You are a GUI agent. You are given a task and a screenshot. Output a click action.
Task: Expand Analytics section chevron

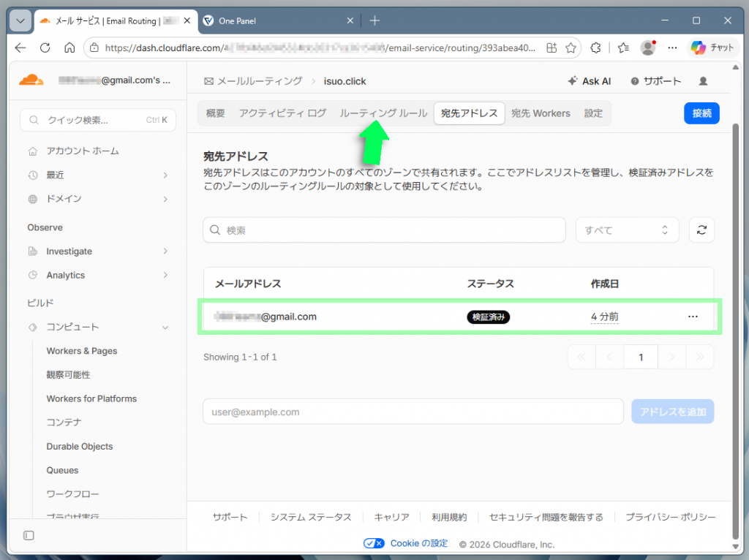point(165,275)
